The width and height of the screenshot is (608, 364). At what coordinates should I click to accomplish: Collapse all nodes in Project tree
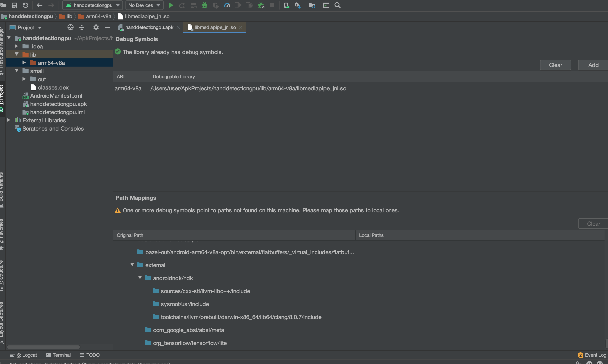click(82, 27)
